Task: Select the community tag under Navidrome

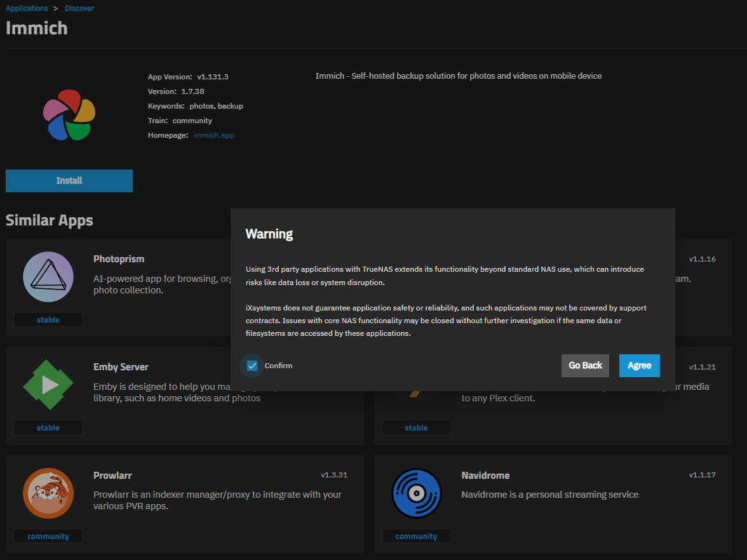Action: tap(416, 537)
